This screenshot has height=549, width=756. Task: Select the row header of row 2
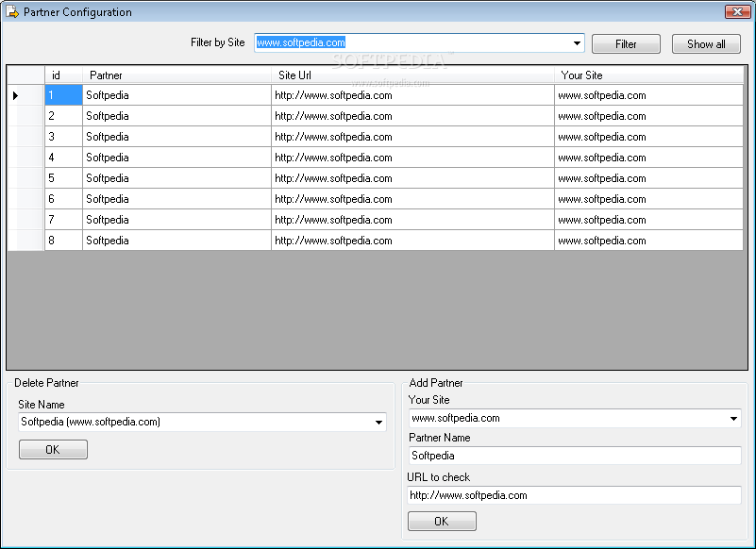pyautogui.click(x=26, y=116)
